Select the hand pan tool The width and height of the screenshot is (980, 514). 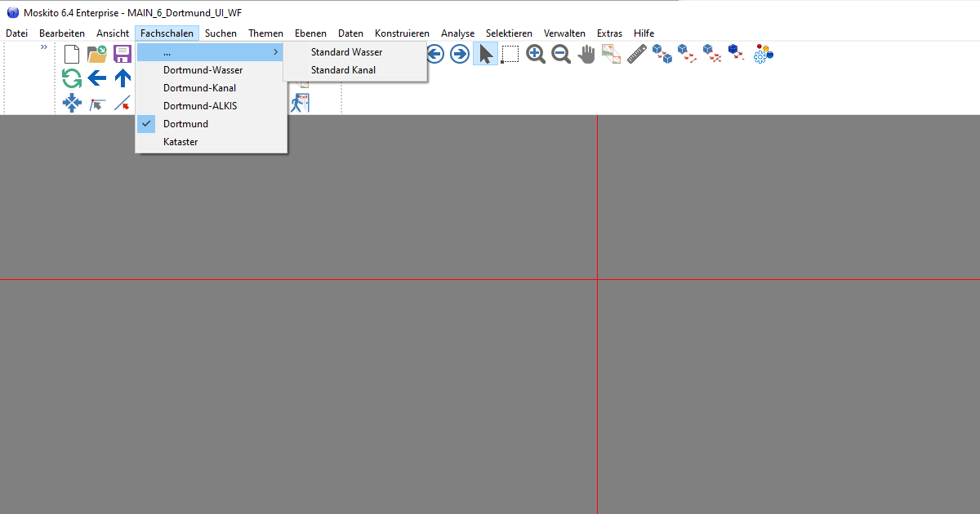tap(586, 55)
